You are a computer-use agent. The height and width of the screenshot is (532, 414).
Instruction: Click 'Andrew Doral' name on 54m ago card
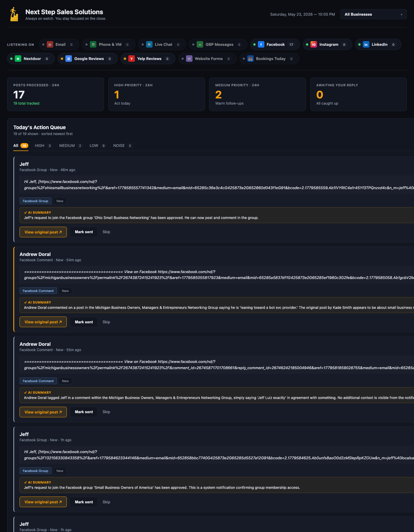click(x=35, y=254)
